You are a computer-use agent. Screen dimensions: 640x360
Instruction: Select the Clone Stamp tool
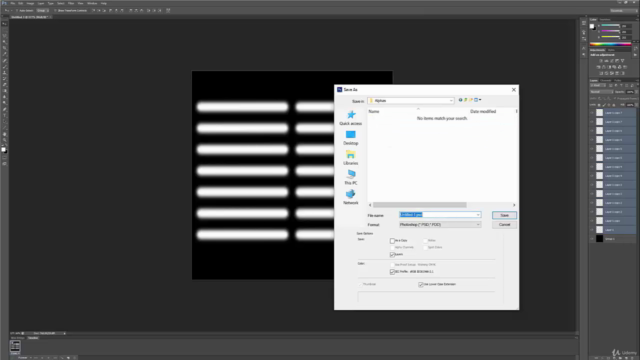pyautogui.click(x=4, y=73)
